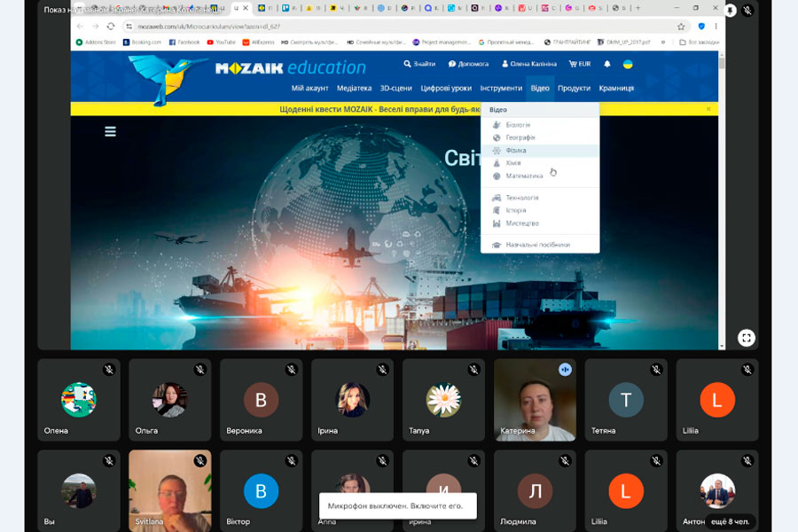Screen dimensions: 798x532
Task: Click muted mic icon on Svitlana tile
Action: click(200, 461)
